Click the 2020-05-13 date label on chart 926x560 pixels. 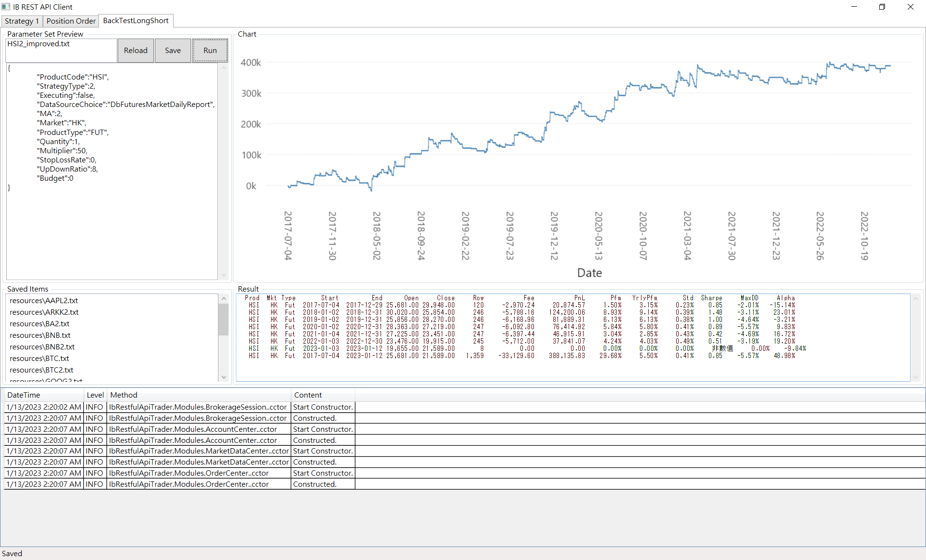click(598, 236)
